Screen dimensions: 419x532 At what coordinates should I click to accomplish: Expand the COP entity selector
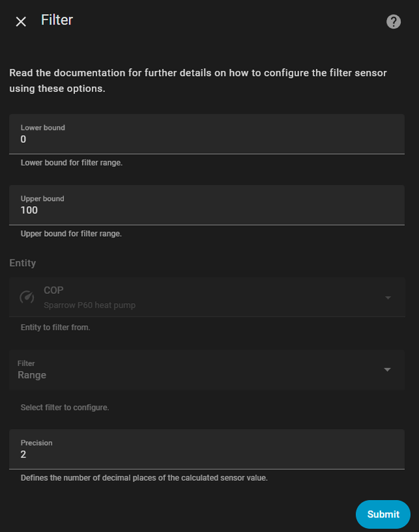pyautogui.click(x=388, y=297)
